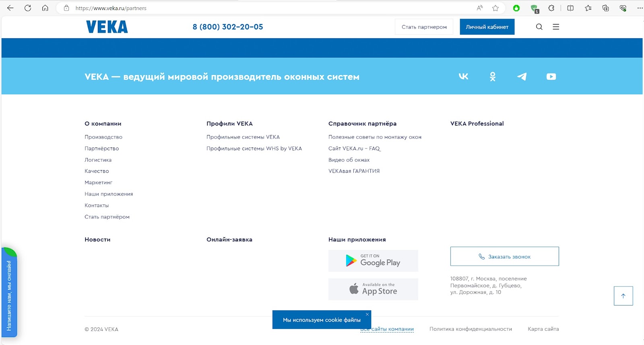Open the hamburger menu on VEKA site
This screenshot has height=345, width=644.
[556, 27]
